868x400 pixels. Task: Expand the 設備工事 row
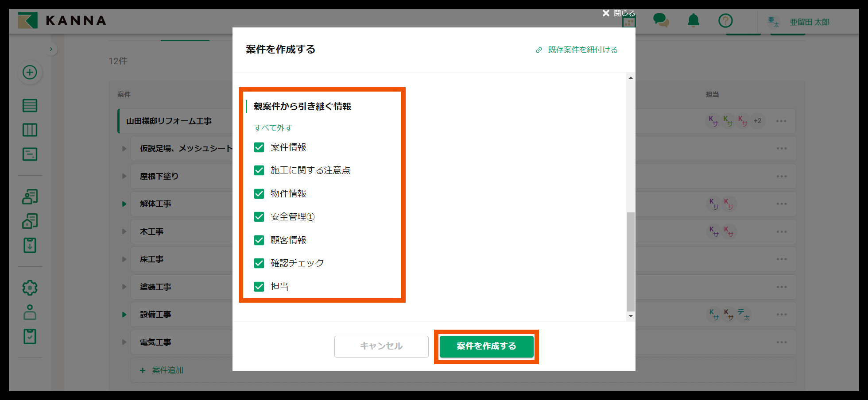124,314
